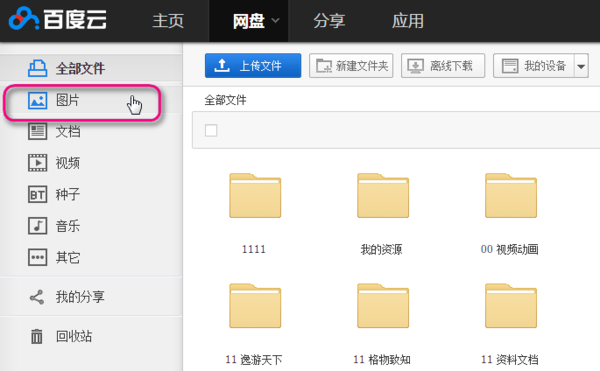Select the 网盘 tab
Viewport: 600px width, 371px height.
coord(249,21)
